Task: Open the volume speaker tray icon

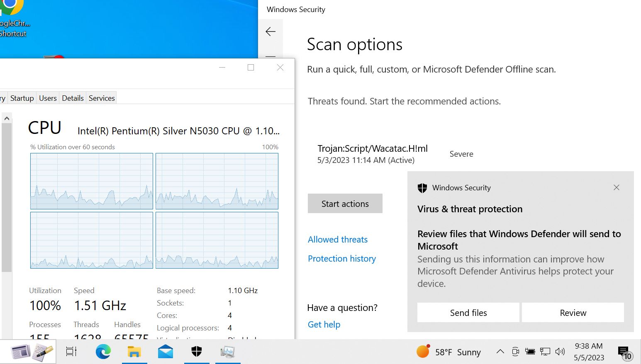Action: click(x=560, y=352)
